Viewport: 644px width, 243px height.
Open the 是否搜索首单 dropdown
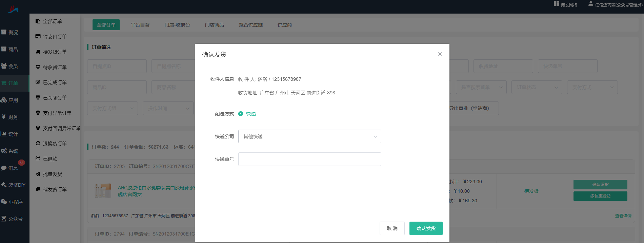(481, 87)
